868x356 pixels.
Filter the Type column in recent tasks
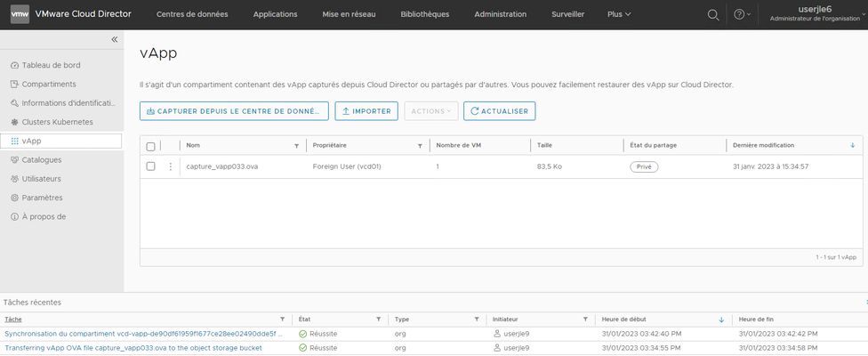coord(476,320)
